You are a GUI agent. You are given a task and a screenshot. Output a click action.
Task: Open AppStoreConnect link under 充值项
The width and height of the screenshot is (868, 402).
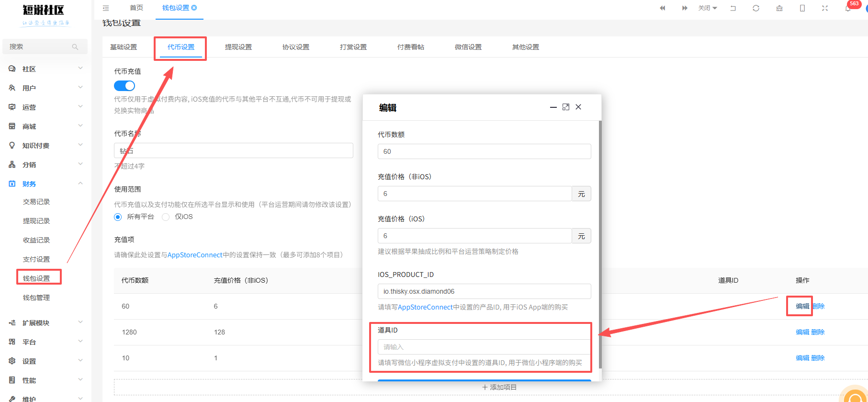tap(195, 255)
